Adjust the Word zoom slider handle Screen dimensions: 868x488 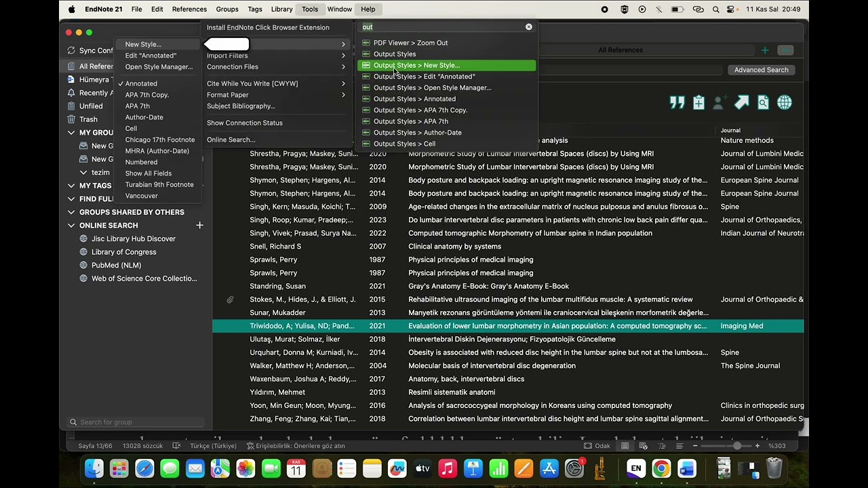737,446
